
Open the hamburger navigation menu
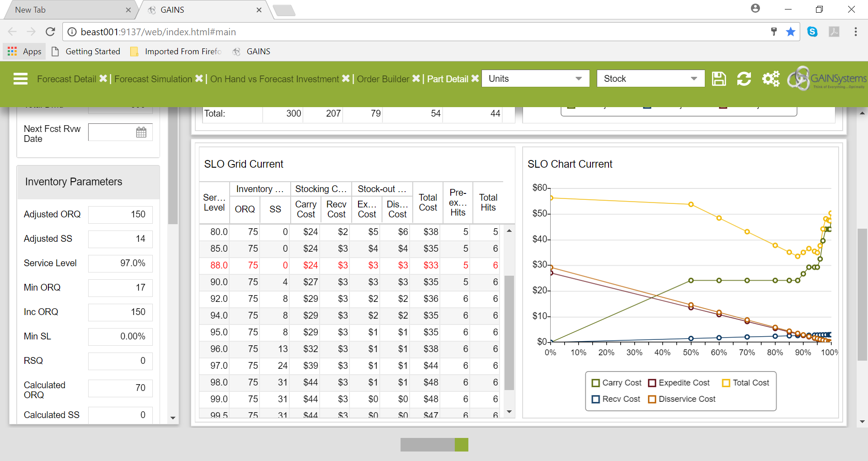pyautogui.click(x=20, y=78)
